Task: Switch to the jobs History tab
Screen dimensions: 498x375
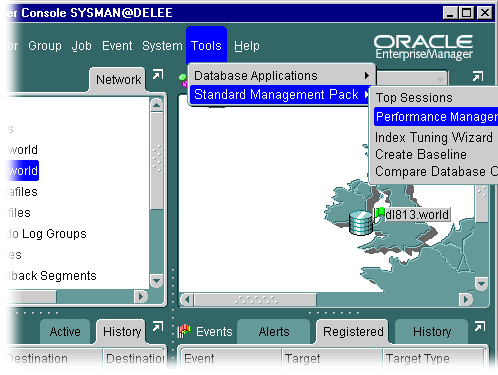Action: pos(122,332)
